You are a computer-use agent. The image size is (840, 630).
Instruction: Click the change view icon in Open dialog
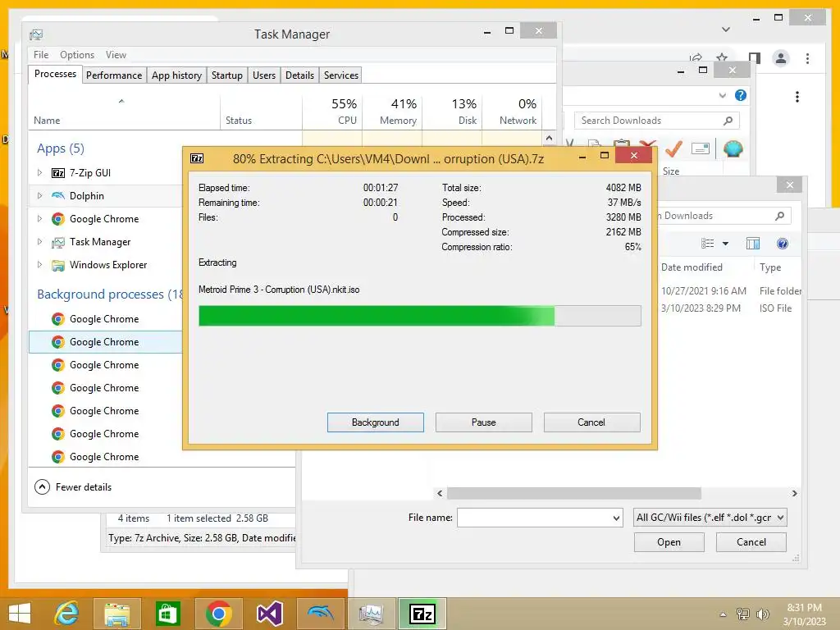(x=708, y=244)
